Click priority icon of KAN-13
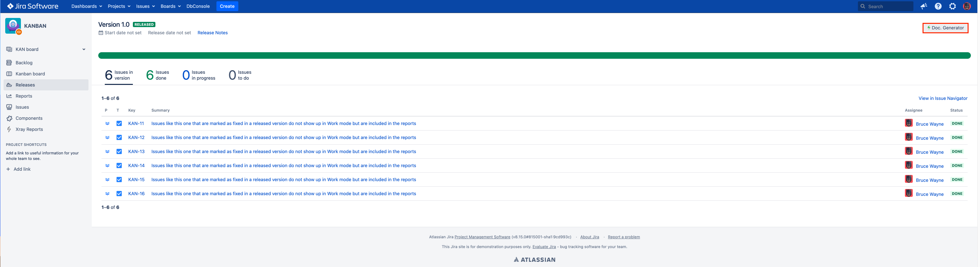 tap(107, 152)
